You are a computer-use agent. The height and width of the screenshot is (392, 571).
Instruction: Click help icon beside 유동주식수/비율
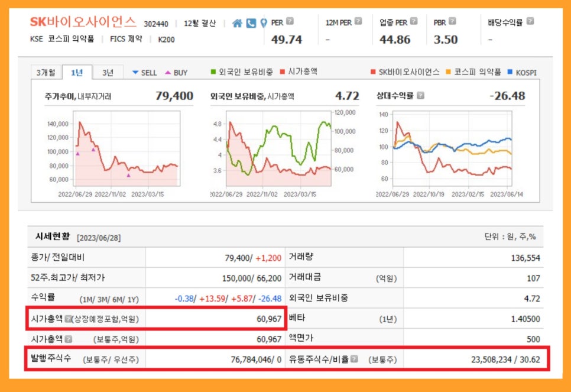[354, 359]
